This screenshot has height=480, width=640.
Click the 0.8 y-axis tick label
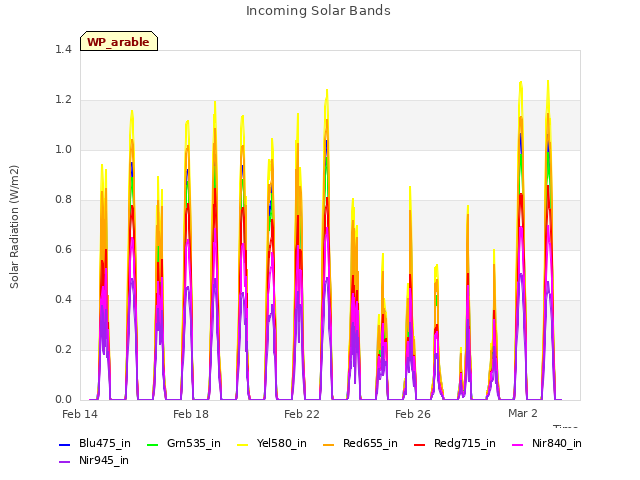63,200
